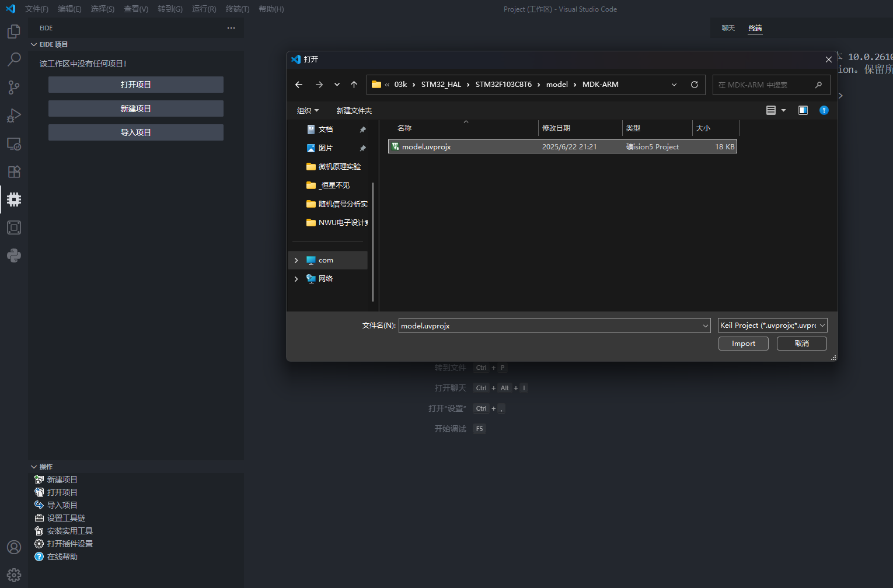Open view options dropdown arrow

pos(783,110)
